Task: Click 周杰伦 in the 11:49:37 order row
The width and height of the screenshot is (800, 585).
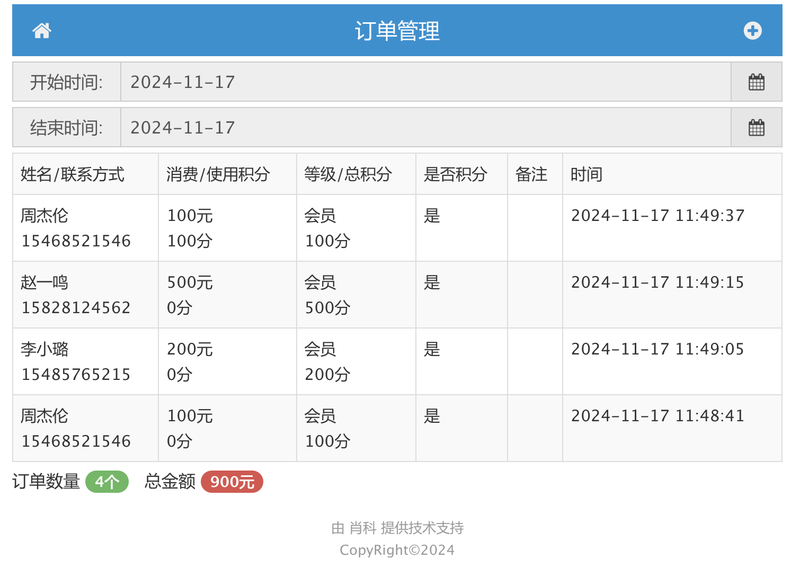Action: pos(44,216)
